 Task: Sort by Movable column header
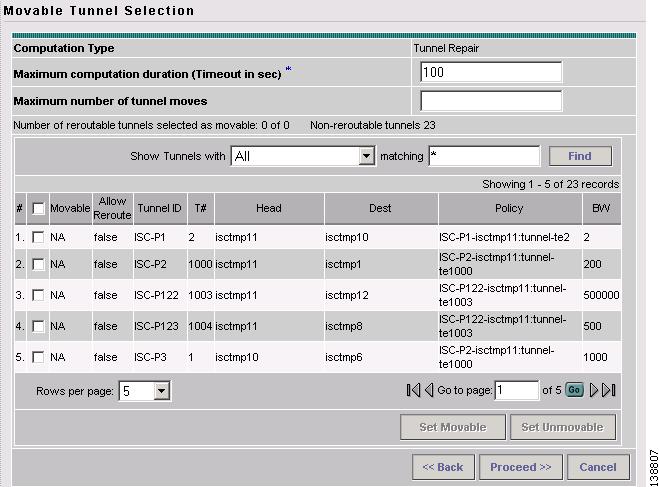coord(70,208)
